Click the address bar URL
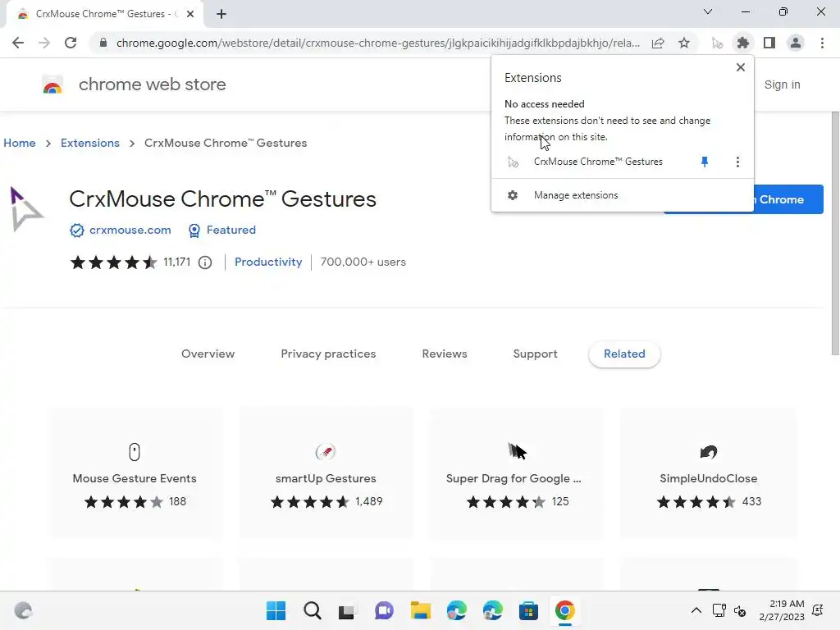 click(x=377, y=43)
